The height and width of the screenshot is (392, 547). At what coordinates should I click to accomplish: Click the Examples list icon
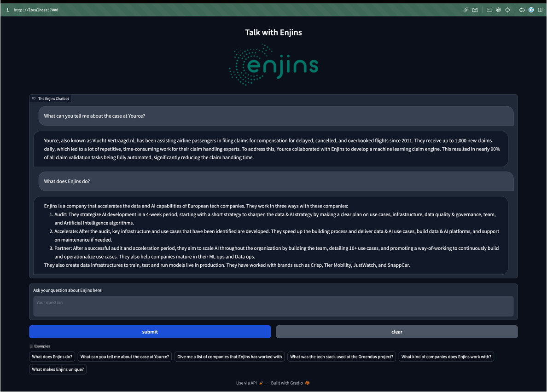click(x=31, y=346)
